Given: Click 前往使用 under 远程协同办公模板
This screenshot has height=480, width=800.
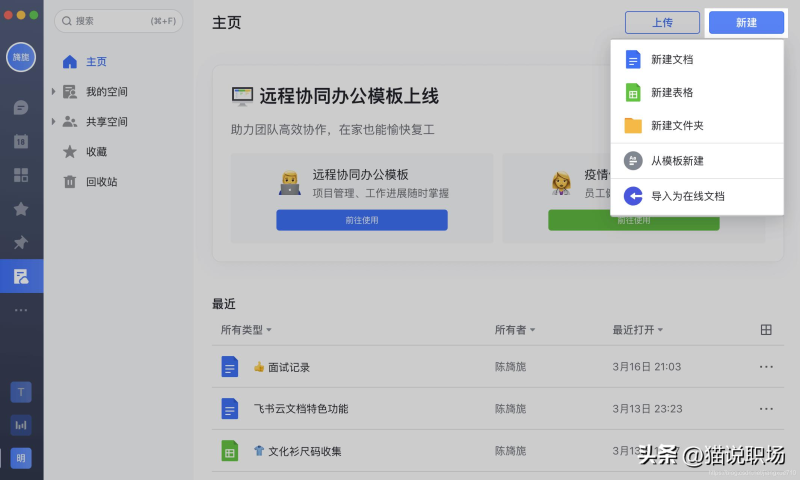Looking at the screenshot, I should point(362,220).
